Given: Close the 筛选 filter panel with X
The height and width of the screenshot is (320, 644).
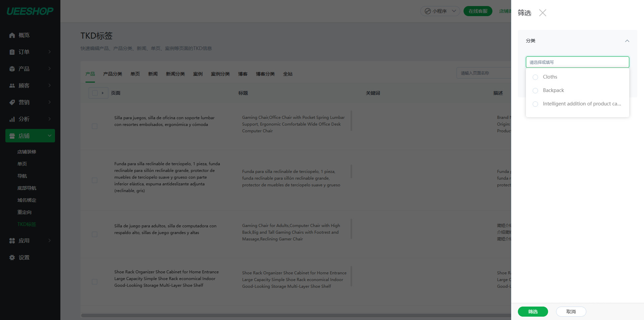Looking at the screenshot, I should (542, 13).
